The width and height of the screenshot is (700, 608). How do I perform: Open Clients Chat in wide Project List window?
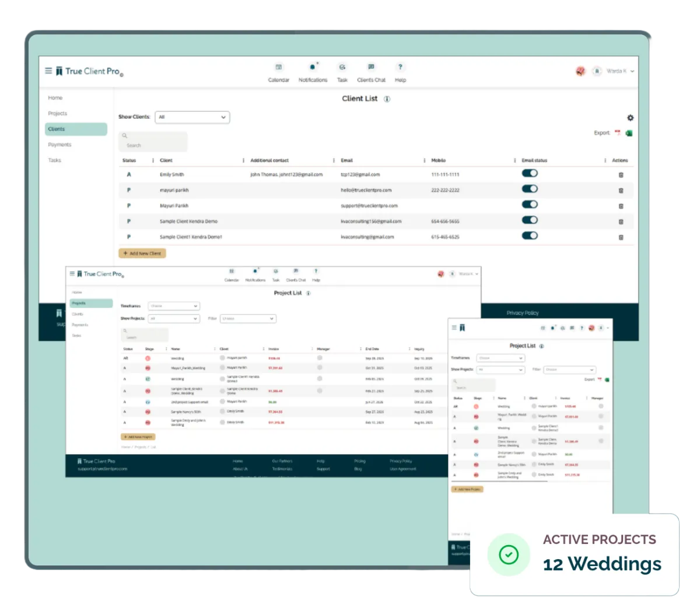(296, 275)
